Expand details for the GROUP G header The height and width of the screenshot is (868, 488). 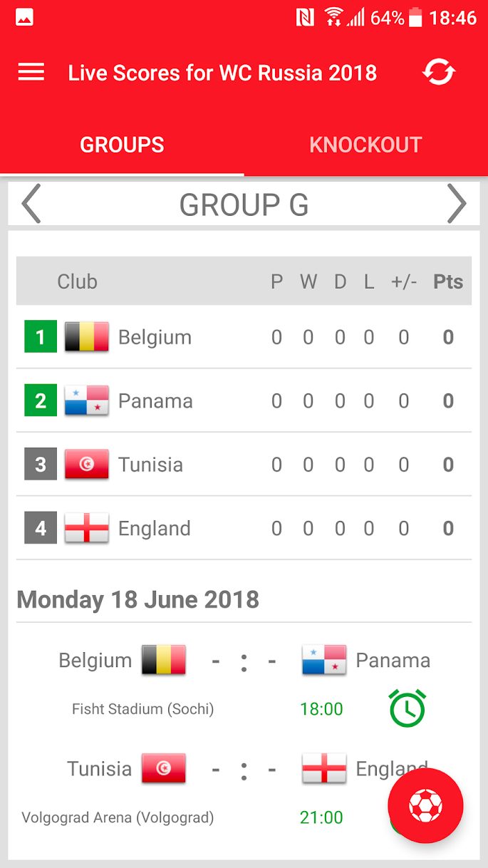point(244,205)
